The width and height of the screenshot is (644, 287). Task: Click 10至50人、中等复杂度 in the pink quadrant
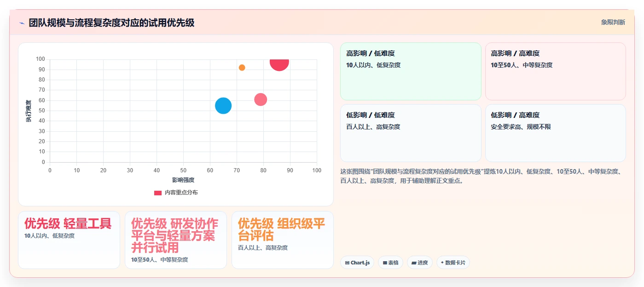tap(522, 65)
